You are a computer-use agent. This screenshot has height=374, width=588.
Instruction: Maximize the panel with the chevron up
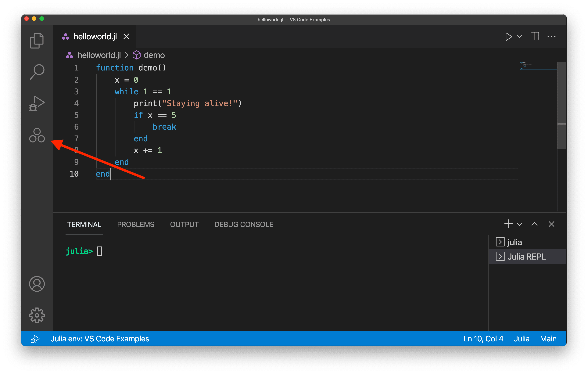pos(534,224)
